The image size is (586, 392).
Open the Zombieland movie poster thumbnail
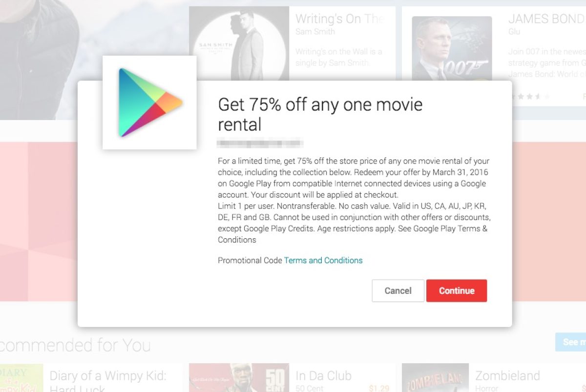click(435, 377)
